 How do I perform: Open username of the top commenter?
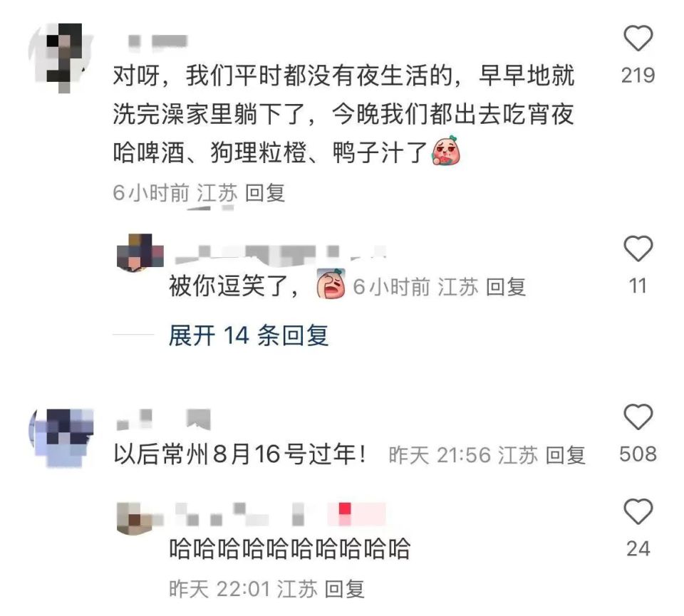point(157,41)
